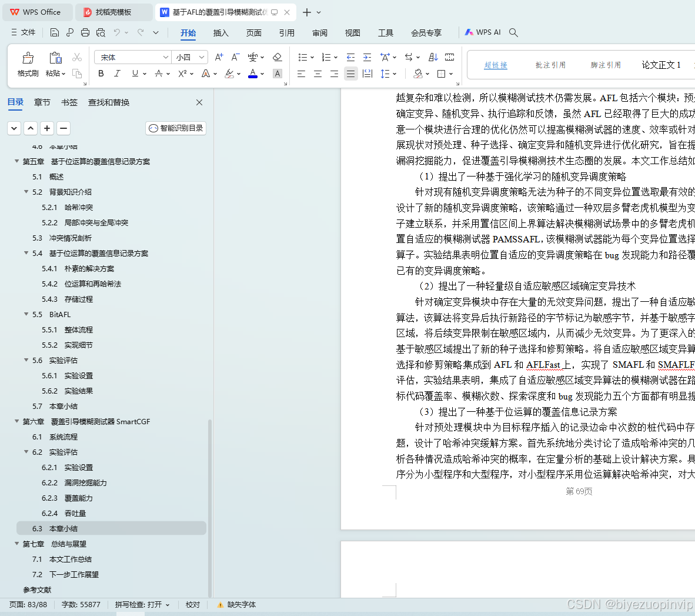This screenshot has height=616, width=695.
Task: Toggle bold formatting on selected text
Action: pyautogui.click(x=101, y=73)
